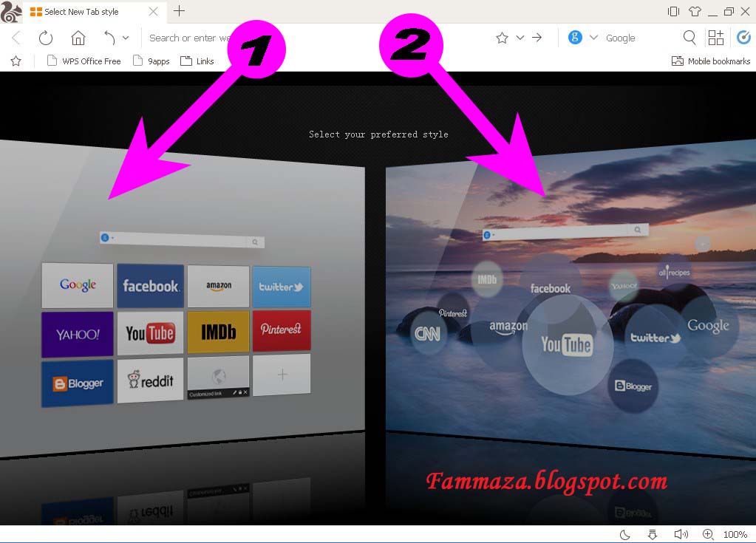Click search bar in grid style preview
This screenshot has height=543, width=756.
pyautogui.click(x=182, y=239)
